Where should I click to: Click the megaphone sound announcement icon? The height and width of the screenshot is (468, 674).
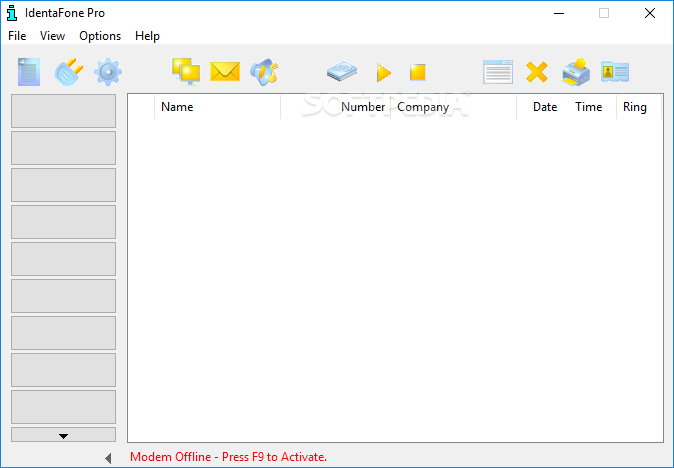[264, 72]
